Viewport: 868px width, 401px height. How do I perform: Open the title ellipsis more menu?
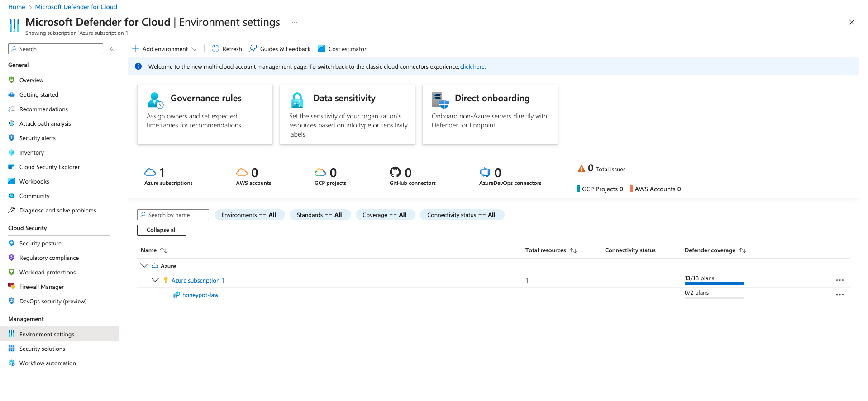click(295, 22)
